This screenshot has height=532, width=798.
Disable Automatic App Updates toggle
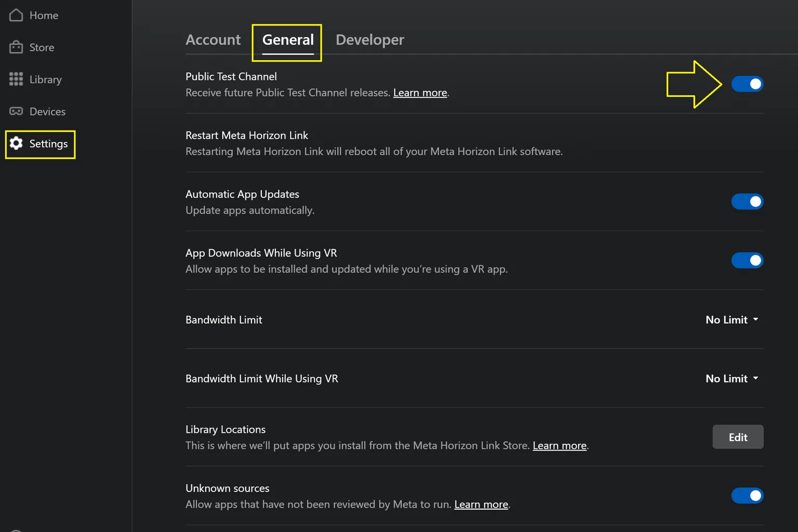click(x=747, y=202)
